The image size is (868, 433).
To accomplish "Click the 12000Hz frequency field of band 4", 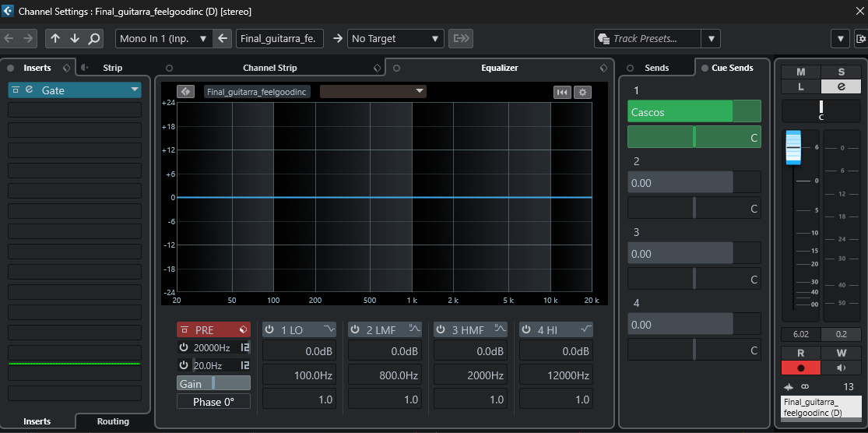I will pos(557,375).
